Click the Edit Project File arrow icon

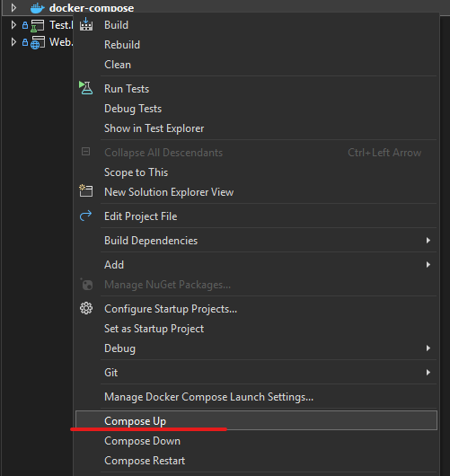pos(85,216)
